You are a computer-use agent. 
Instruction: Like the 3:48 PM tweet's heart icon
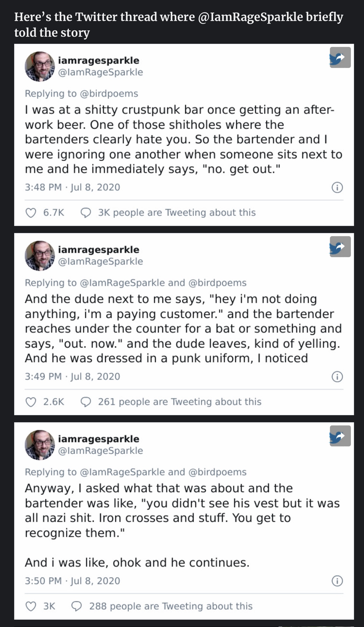click(31, 213)
